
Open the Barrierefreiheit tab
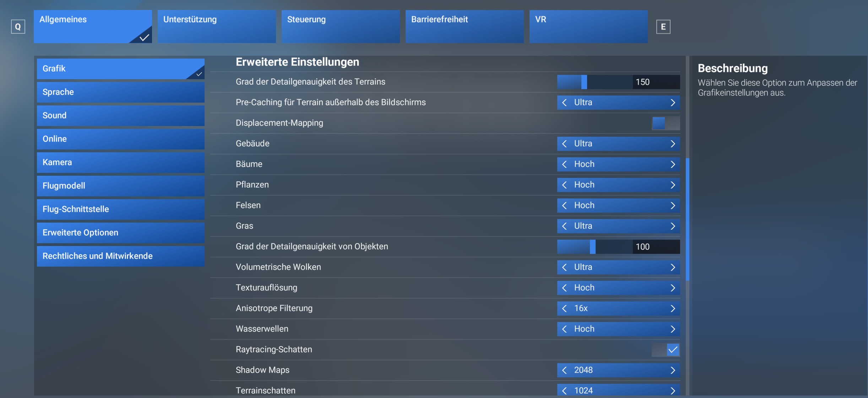click(464, 27)
